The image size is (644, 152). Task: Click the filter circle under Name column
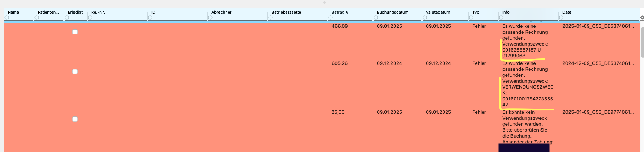(7, 17)
